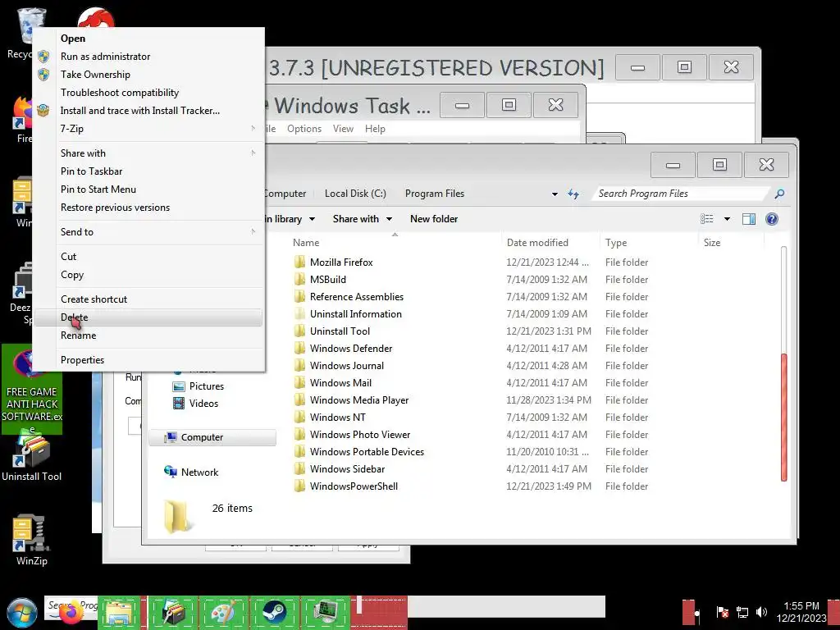This screenshot has width=840, height=630.
Task: Select the MSBuild folder icon
Action: [x=300, y=279]
